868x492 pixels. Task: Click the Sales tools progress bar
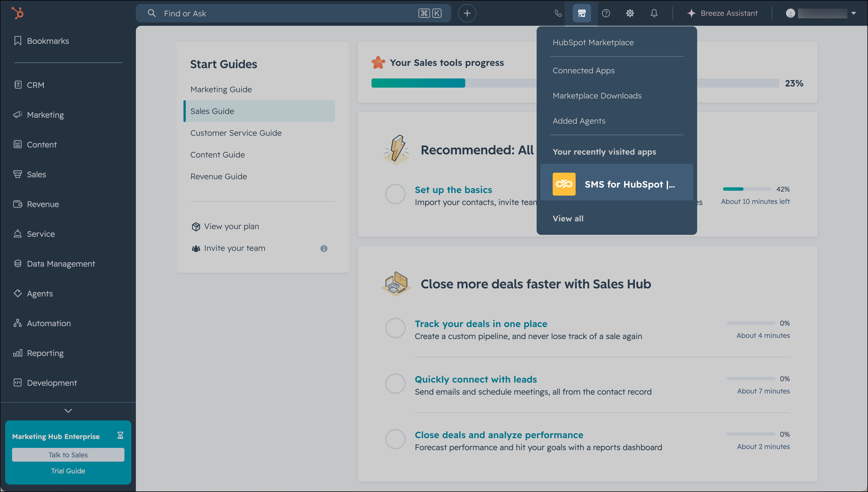[x=575, y=83]
